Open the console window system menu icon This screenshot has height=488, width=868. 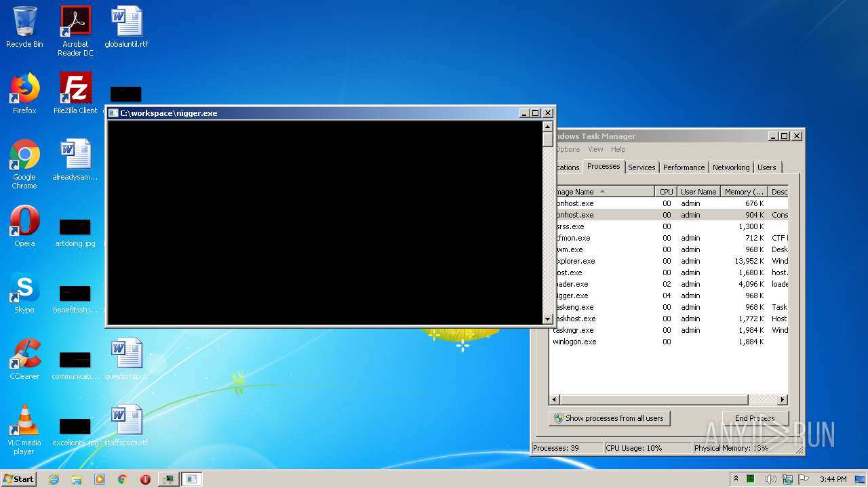tap(114, 113)
